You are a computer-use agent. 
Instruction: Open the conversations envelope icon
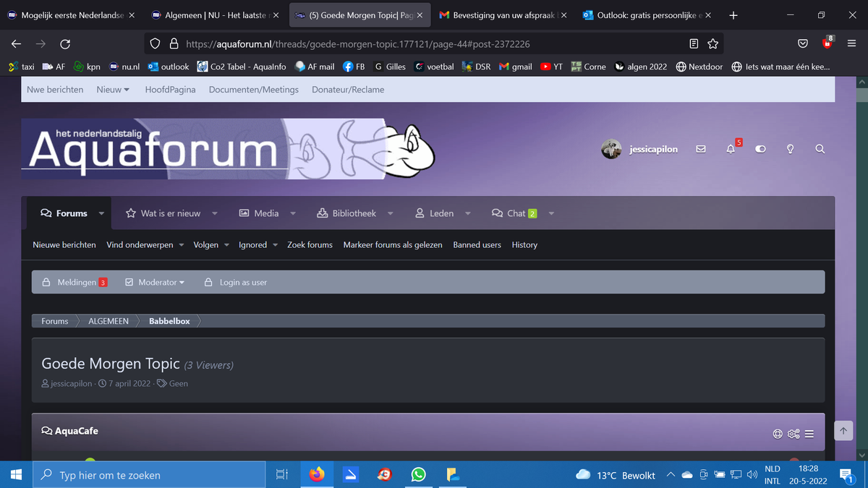pos(699,149)
